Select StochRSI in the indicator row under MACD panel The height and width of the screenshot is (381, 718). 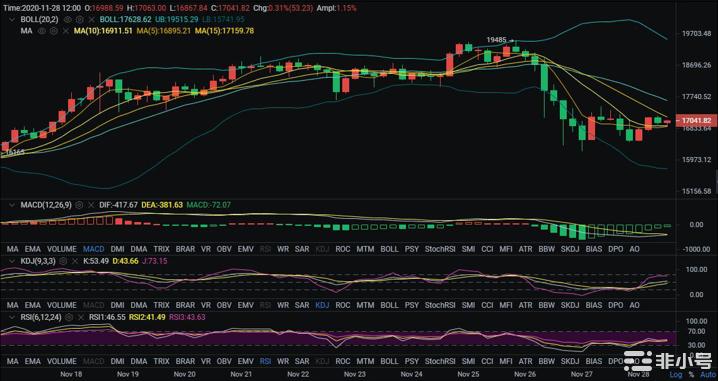click(440, 249)
